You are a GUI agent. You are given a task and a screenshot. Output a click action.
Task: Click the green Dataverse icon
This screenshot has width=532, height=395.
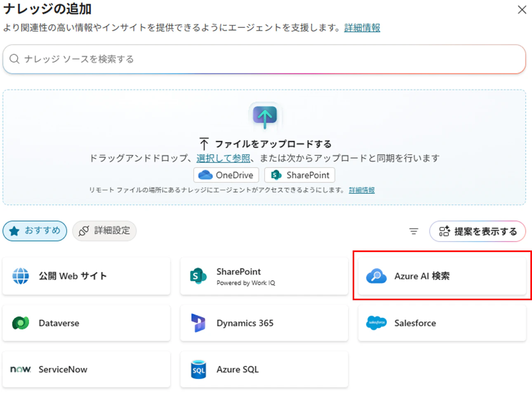(x=21, y=323)
